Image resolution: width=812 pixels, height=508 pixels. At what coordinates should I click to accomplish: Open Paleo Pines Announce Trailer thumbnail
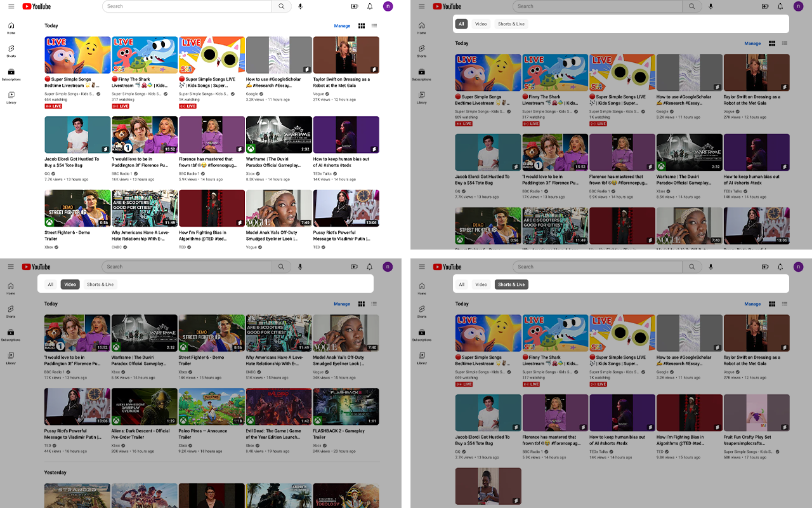tap(212, 406)
